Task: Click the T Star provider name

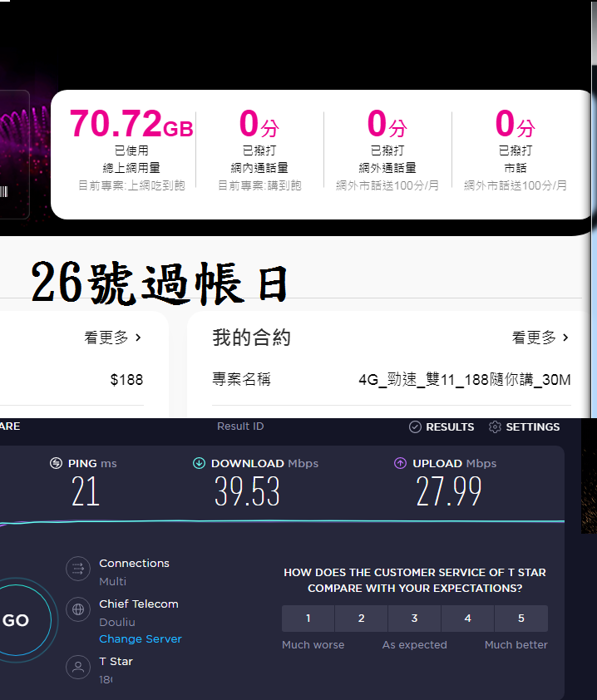Action: pos(116,661)
